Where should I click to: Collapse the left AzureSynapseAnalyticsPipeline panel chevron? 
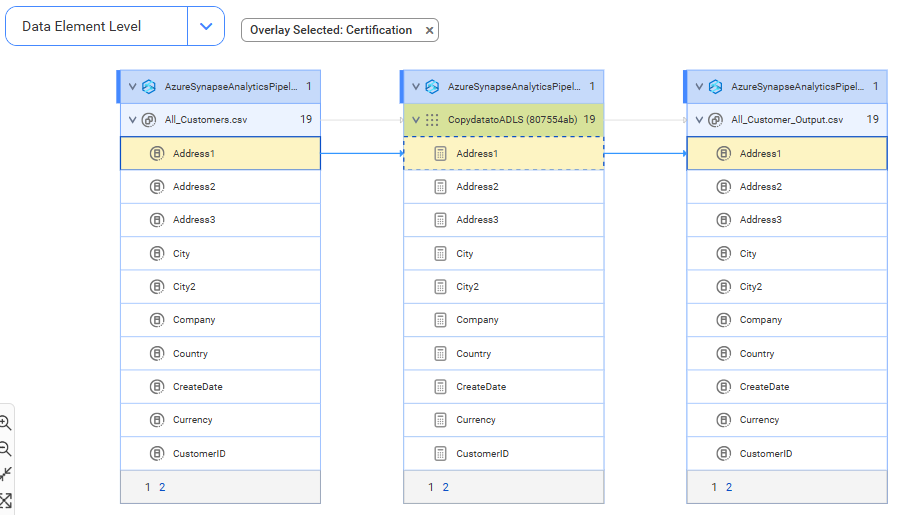pos(132,87)
